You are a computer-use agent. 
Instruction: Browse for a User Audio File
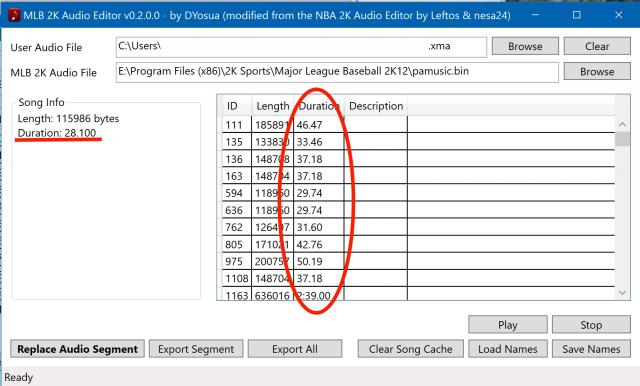(x=525, y=46)
